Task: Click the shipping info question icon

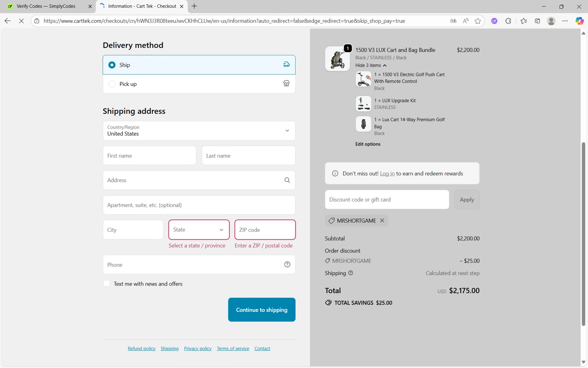Action: coord(350,273)
